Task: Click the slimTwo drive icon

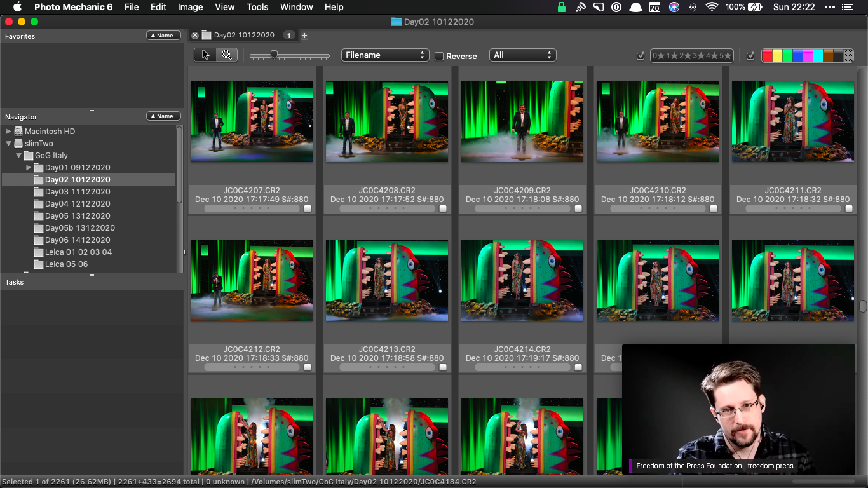Action: pos(18,143)
